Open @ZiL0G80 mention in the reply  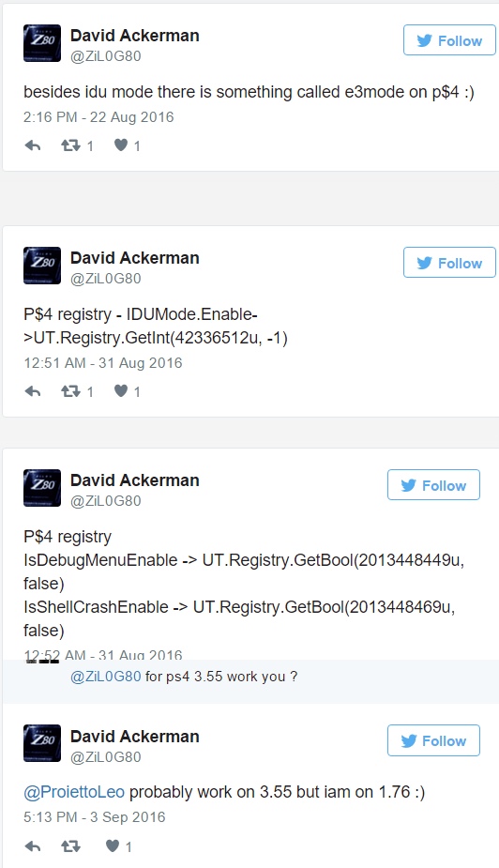(x=106, y=677)
